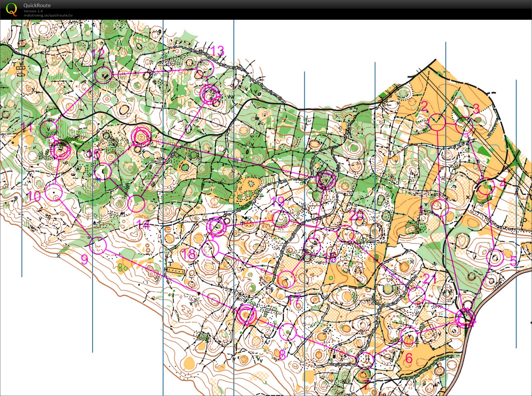Click control circle 3 on the map
The width and height of the screenshot is (532, 396).
(464, 125)
